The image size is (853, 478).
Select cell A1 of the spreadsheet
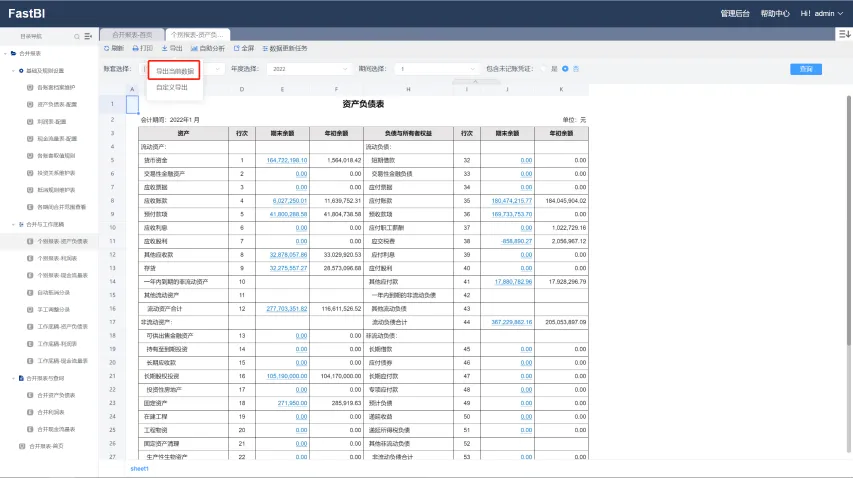point(132,104)
